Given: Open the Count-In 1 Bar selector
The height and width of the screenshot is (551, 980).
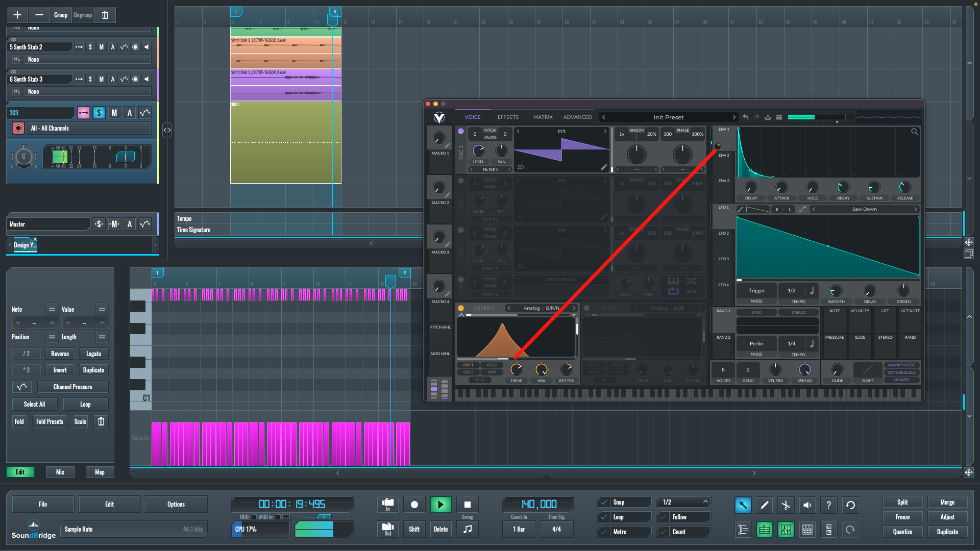Looking at the screenshot, I should coord(519,529).
